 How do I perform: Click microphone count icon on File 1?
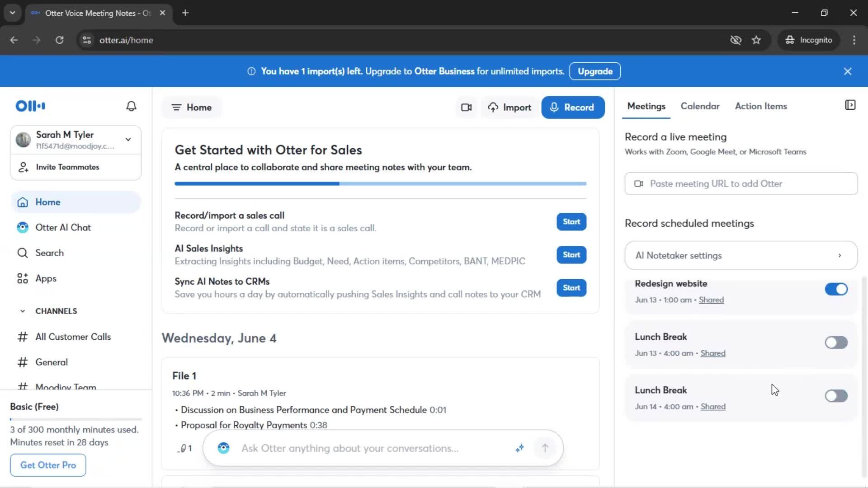pos(185,448)
